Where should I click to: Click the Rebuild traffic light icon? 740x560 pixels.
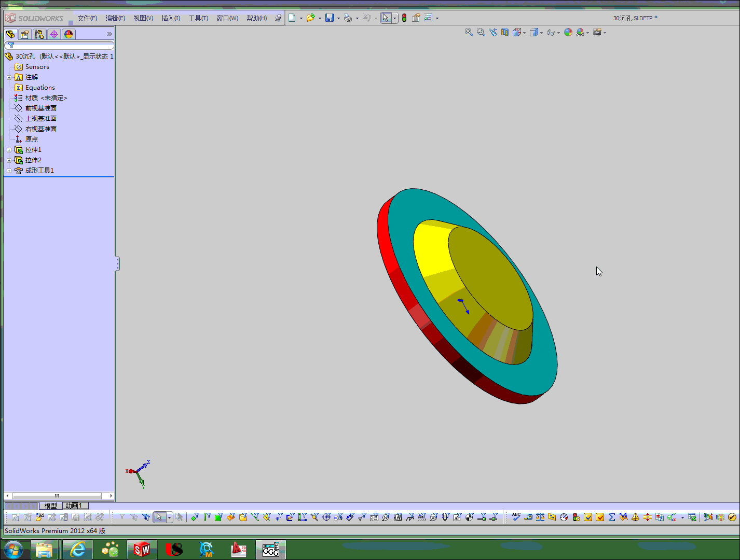pos(404,18)
